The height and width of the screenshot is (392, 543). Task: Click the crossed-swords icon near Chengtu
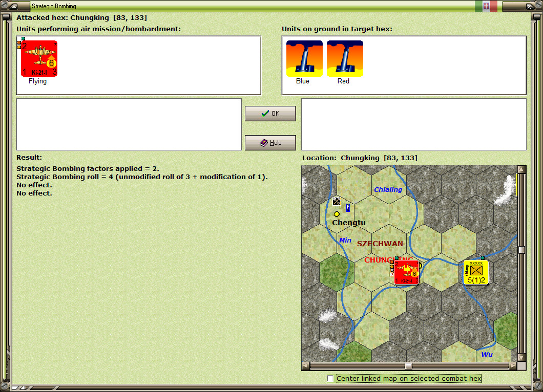[337, 201]
